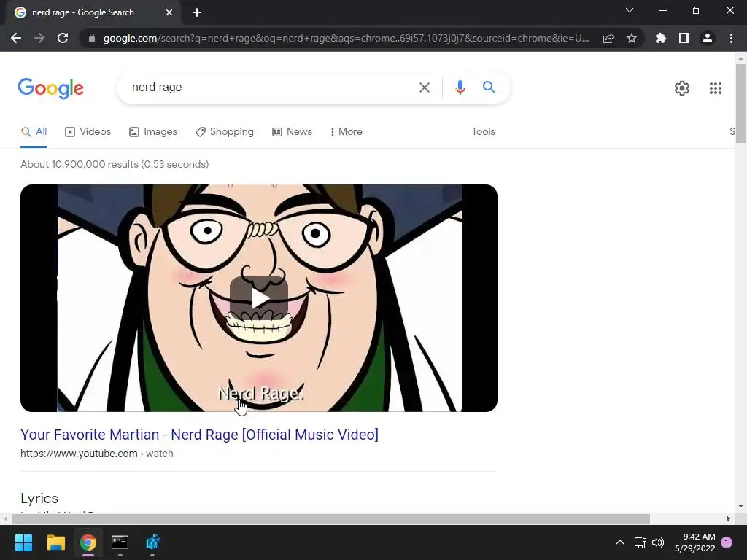This screenshot has height=560, width=747.
Task: Click the scrollbar down arrow
Action: coord(740,506)
